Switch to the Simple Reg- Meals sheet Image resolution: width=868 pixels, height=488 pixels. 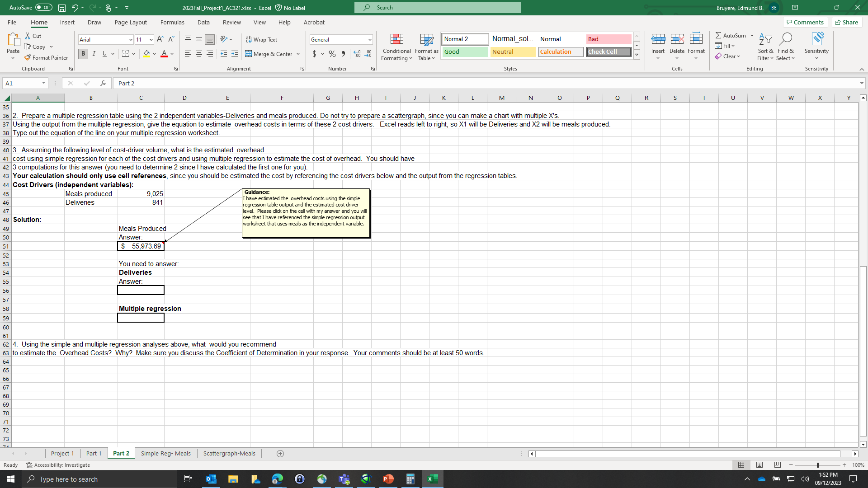(x=165, y=453)
